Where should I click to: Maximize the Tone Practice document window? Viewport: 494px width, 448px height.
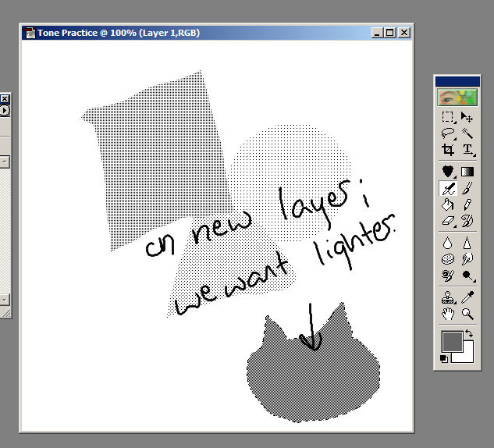pos(390,33)
